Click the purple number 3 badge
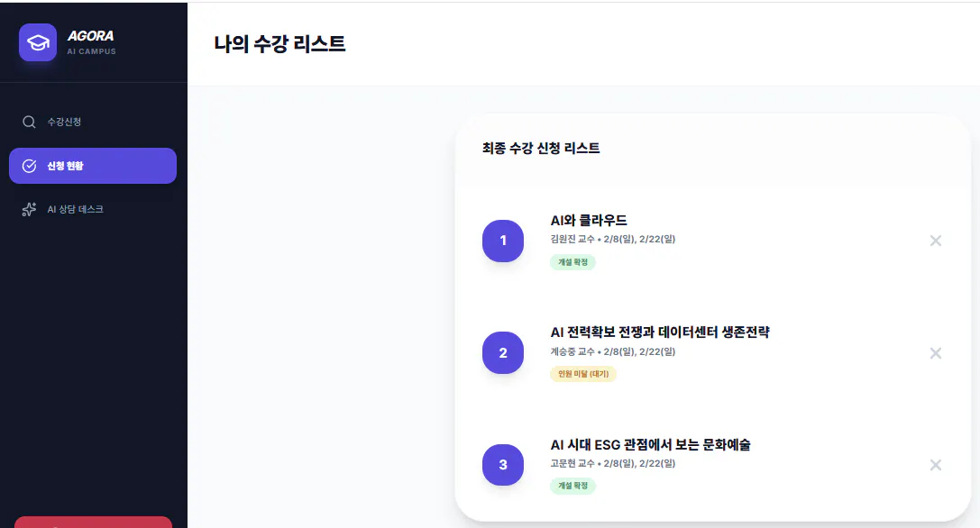The width and height of the screenshot is (980, 528). [x=502, y=465]
